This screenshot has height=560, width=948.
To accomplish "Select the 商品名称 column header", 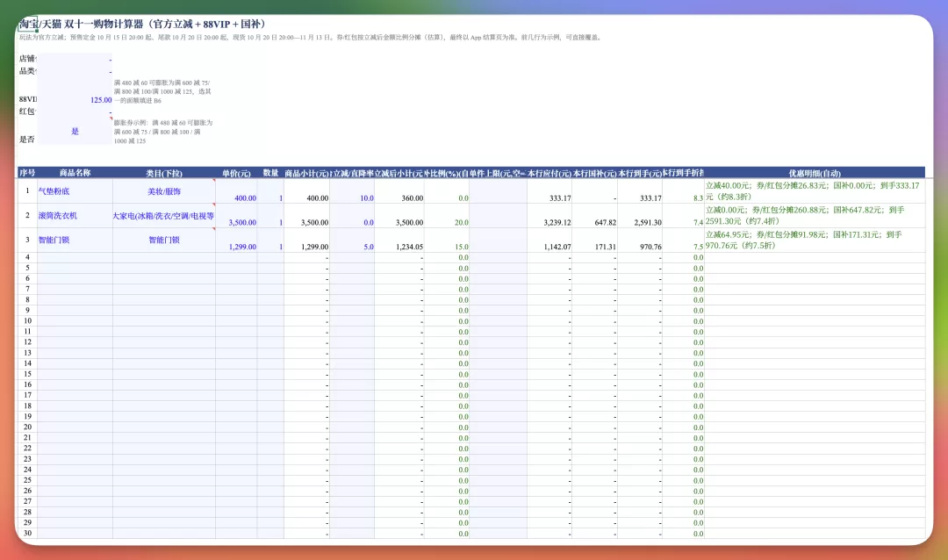I will [x=75, y=173].
